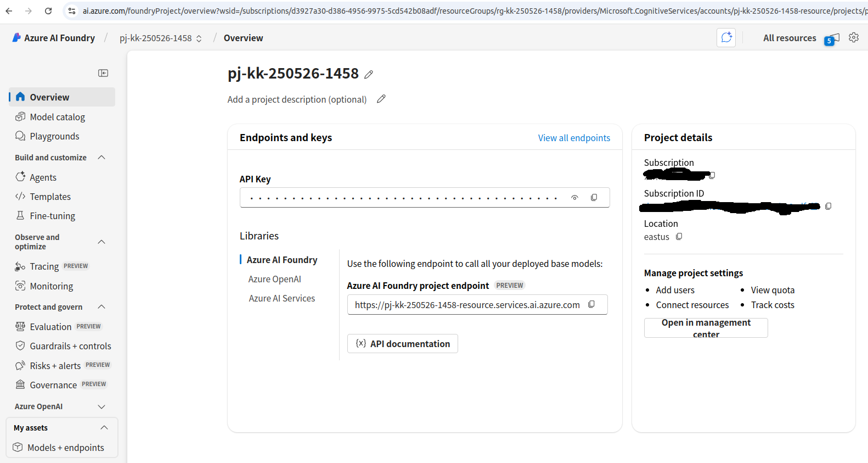Screen dimensions: 868x463
Task: Open API documentation
Action: [403, 344]
